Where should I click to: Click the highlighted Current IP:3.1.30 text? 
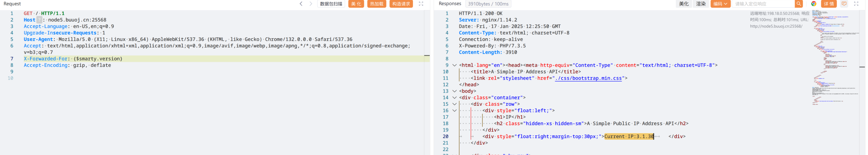(629, 136)
